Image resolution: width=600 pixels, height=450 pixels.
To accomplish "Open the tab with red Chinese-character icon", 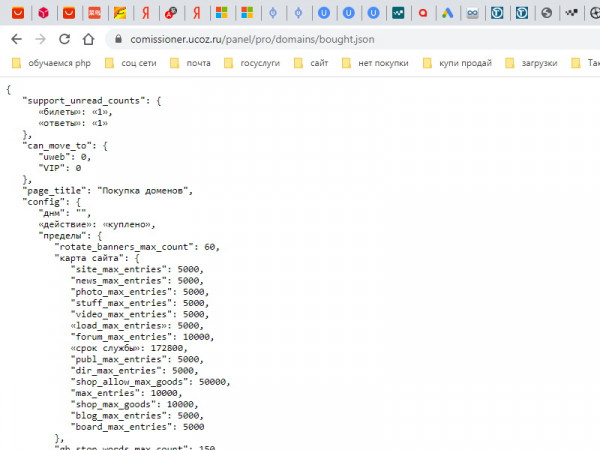I will pos(95,13).
